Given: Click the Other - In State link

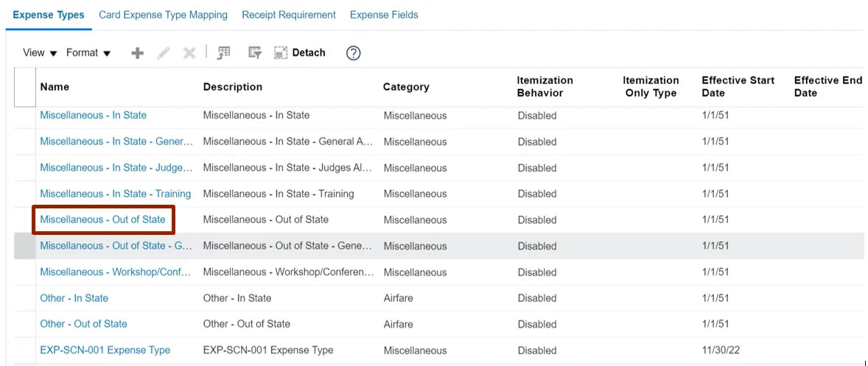Looking at the screenshot, I should (74, 298).
